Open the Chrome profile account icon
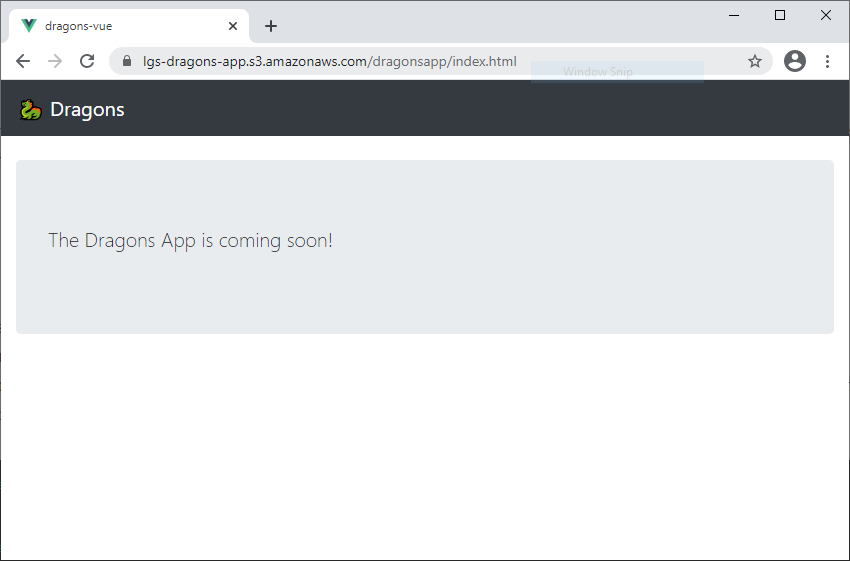The height and width of the screenshot is (561, 850). point(795,61)
